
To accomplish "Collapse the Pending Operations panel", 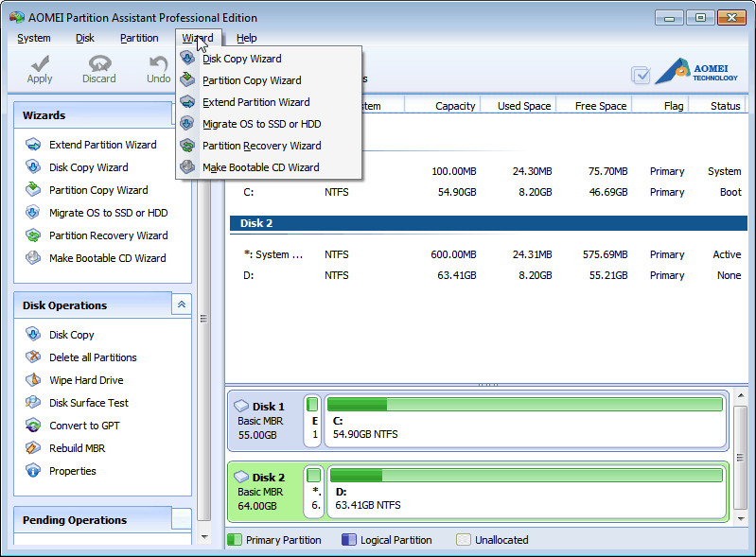I will (182, 519).
